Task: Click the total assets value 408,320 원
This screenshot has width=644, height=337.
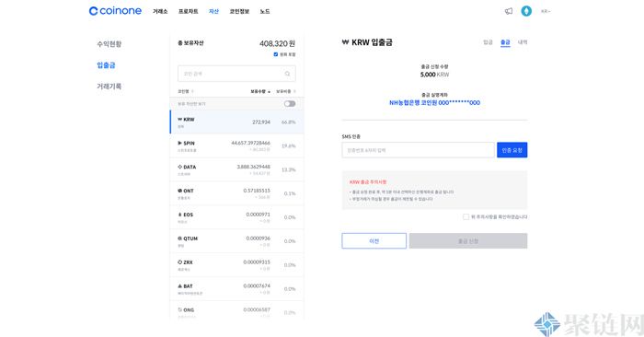Action: click(277, 43)
